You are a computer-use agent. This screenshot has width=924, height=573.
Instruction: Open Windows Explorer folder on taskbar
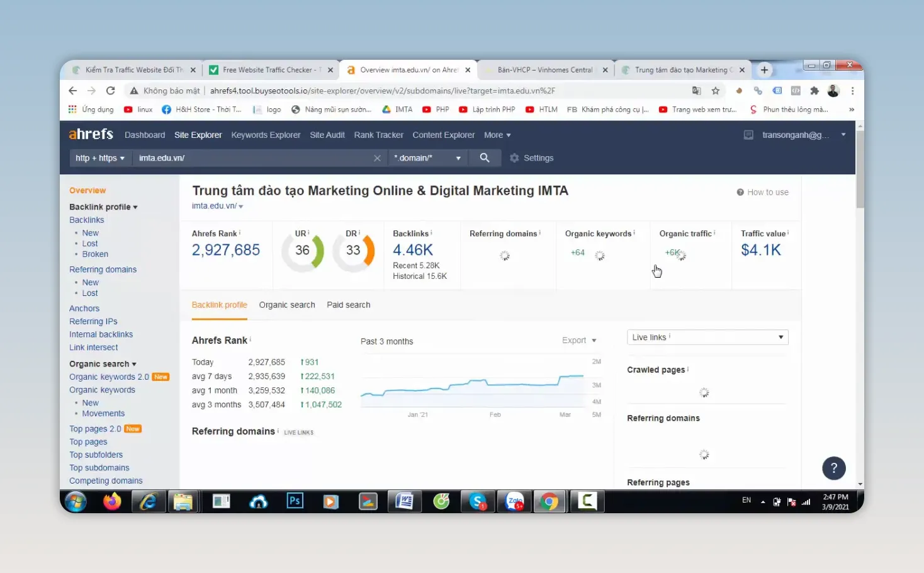click(x=183, y=502)
